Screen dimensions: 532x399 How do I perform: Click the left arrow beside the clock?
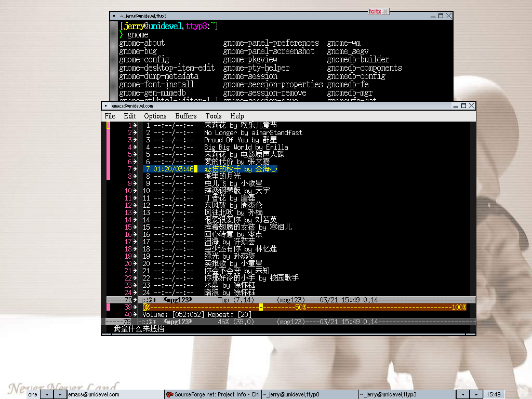pyautogui.click(x=462, y=394)
